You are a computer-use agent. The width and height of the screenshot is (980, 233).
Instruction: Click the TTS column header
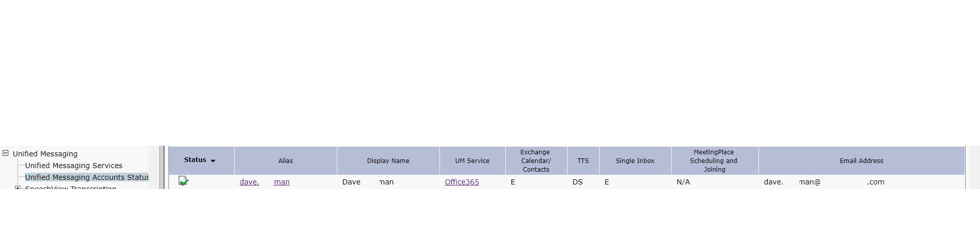pyautogui.click(x=583, y=160)
